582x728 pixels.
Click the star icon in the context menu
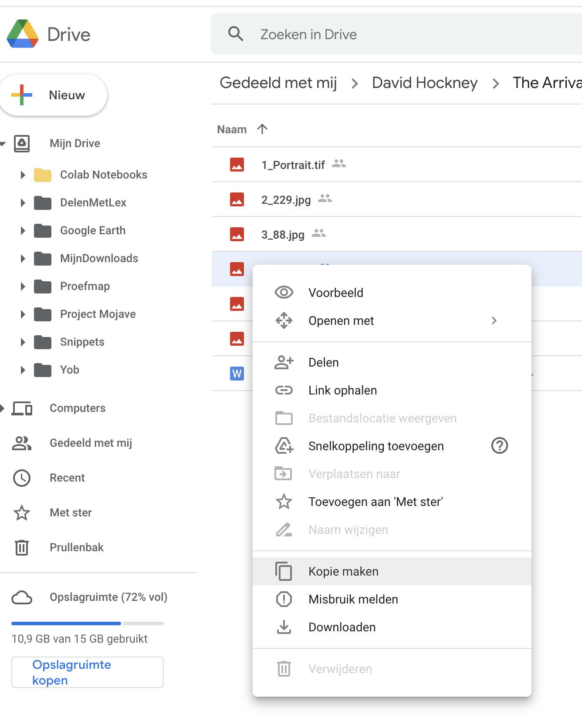tap(284, 502)
